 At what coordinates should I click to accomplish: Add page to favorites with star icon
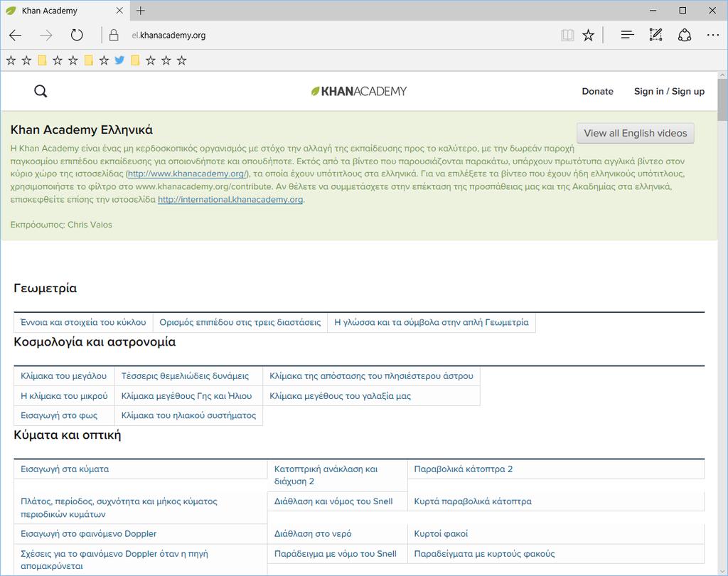point(588,36)
